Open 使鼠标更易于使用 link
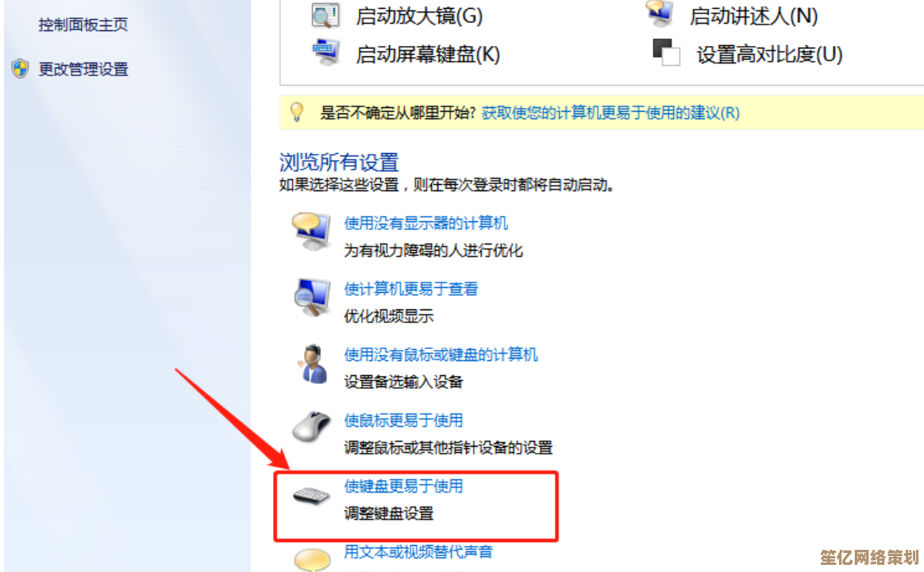This screenshot has height=572, width=924. tap(403, 420)
